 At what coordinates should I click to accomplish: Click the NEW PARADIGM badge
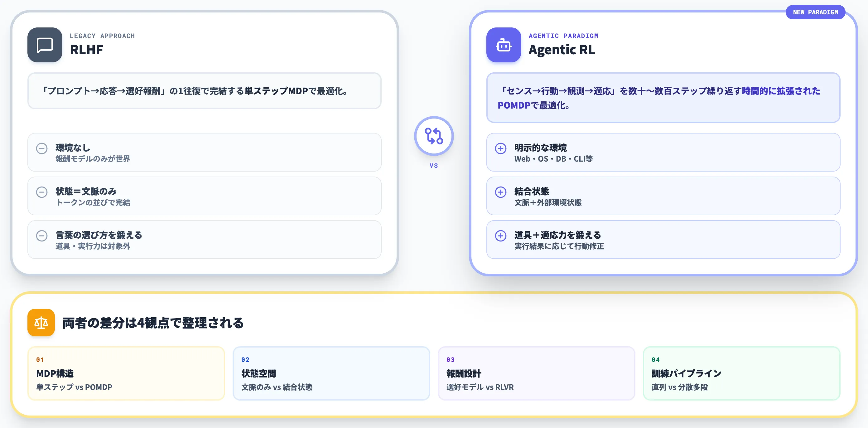pos(815,12)
